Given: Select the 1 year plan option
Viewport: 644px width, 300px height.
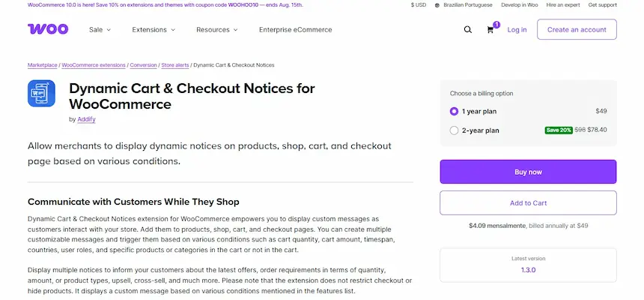Looking at the screenshot, I should [x=454, y=111].
